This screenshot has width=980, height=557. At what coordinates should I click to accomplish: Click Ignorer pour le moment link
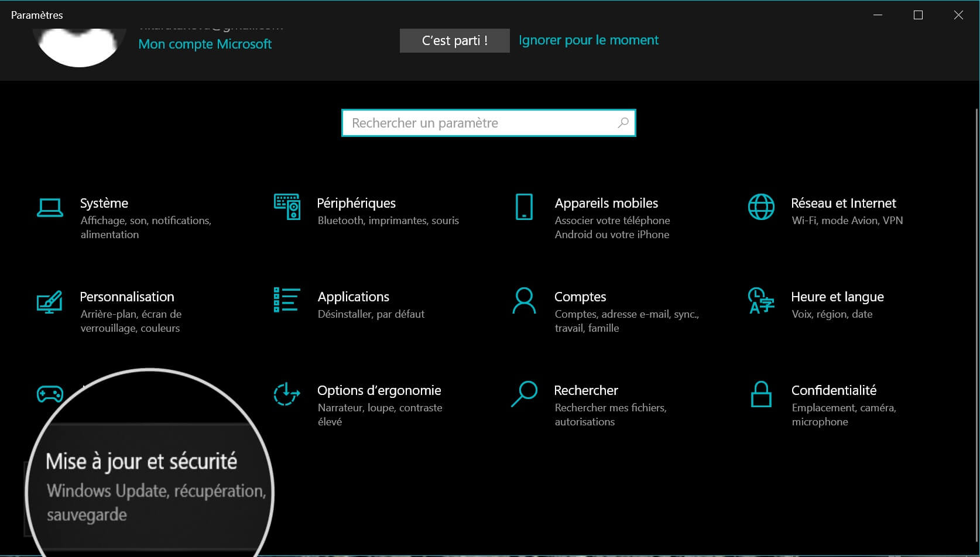(x=588, y=40)
